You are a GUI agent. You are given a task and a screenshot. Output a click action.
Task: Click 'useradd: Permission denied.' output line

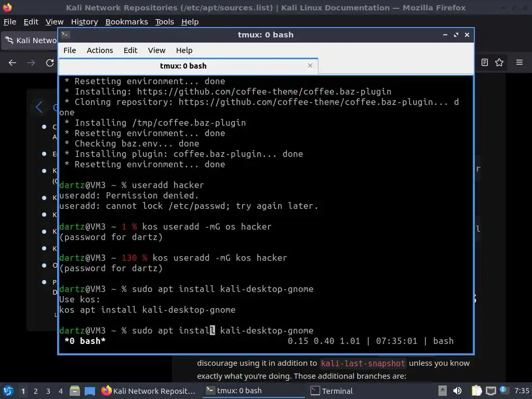pyautogui.click(x=129, y=195)
